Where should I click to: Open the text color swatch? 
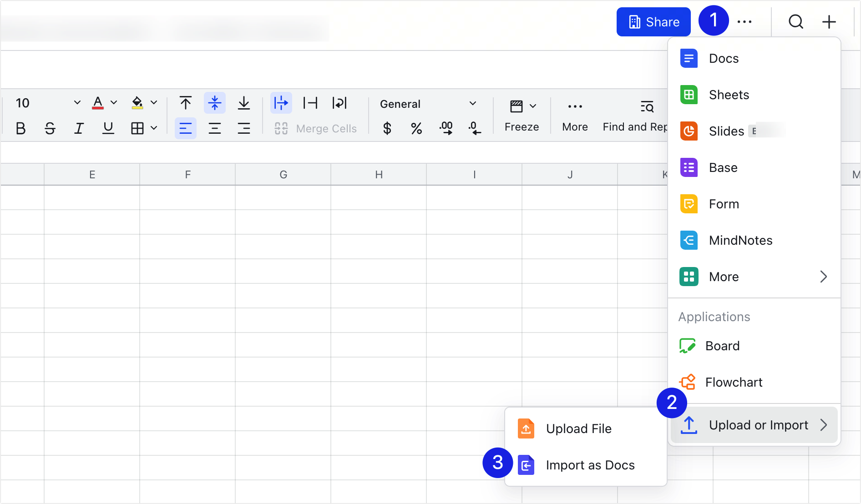pos(97,104)
